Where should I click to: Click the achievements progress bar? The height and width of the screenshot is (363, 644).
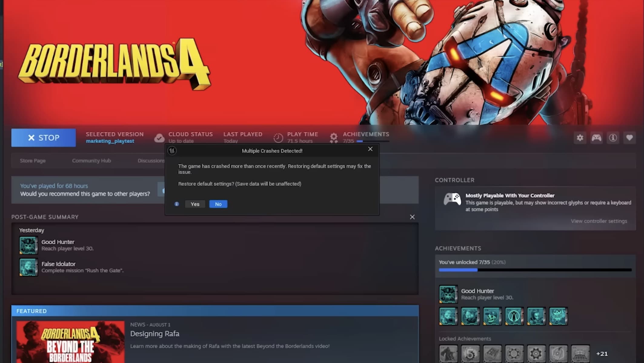click(x=535, y=270)
